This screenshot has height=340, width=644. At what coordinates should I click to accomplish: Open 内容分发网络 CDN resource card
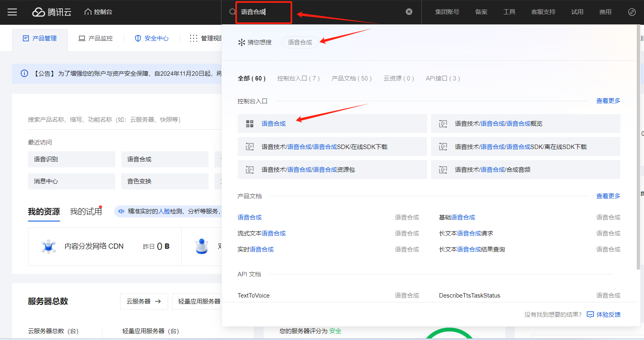click(105, 247)
